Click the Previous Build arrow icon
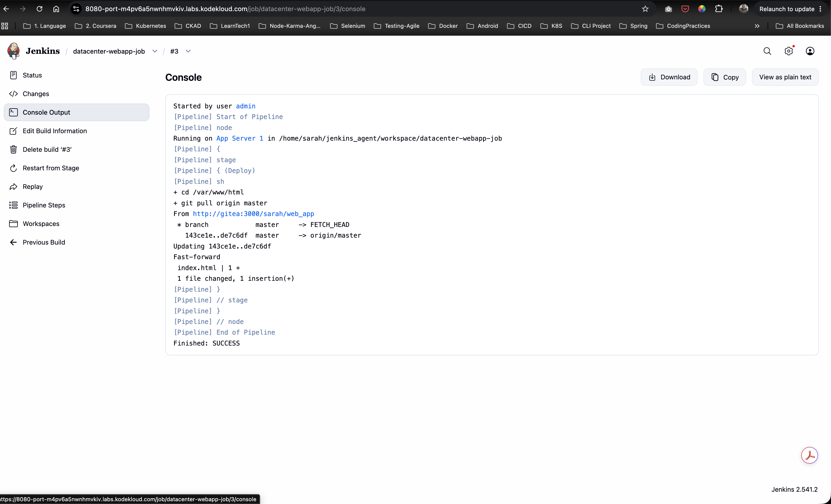The image size is (831, 504). (13, 242)
